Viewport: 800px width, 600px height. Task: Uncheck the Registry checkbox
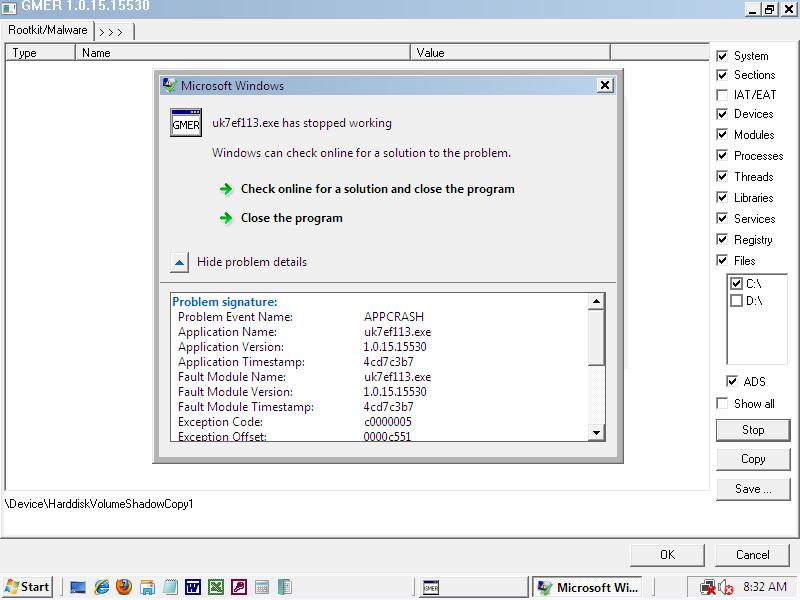pos(722,239)
